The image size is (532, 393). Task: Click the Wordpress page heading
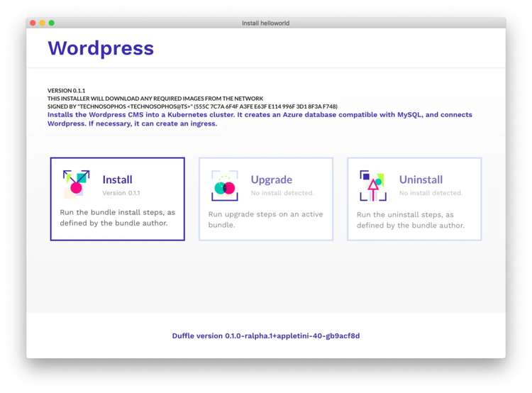tap(101, 48)
